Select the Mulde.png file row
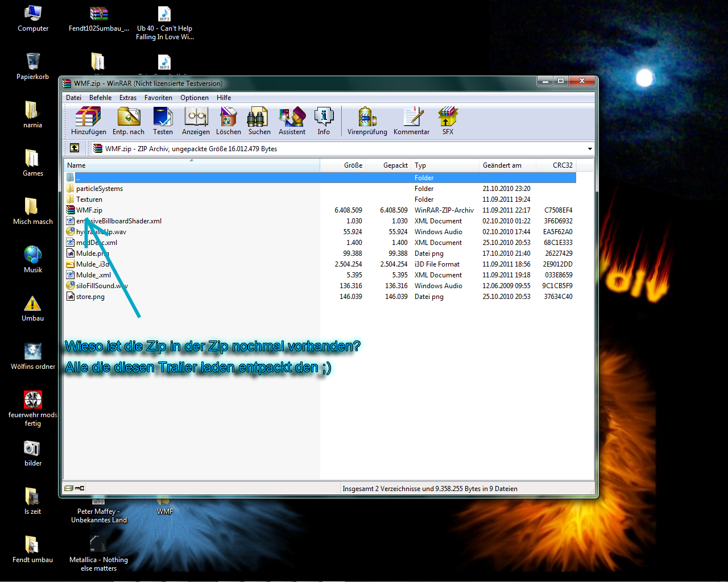Screen dimensions: 728x582 tap(320, 253)
